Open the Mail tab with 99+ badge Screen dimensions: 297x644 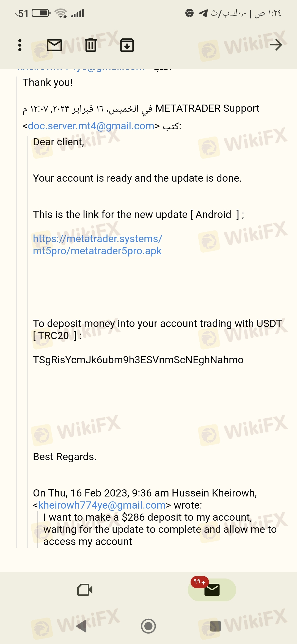(212, 590)
